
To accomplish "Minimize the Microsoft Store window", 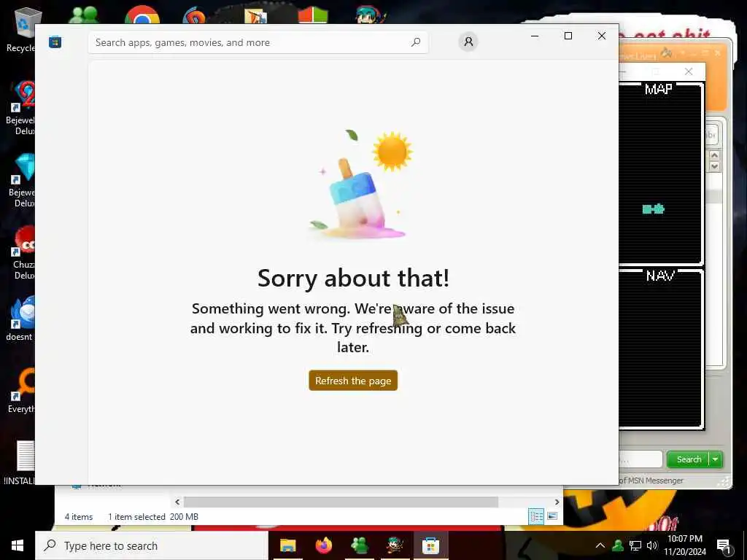I will point(535,36).
